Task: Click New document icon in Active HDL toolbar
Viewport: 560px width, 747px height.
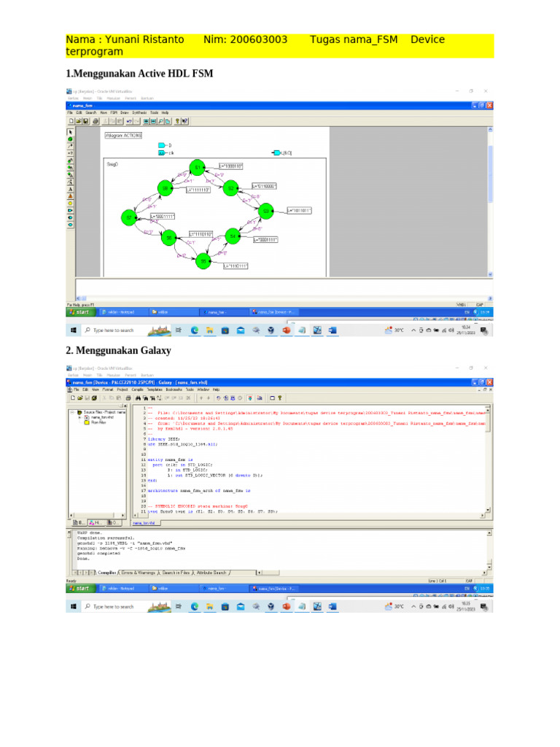Action: pos(71,122)
